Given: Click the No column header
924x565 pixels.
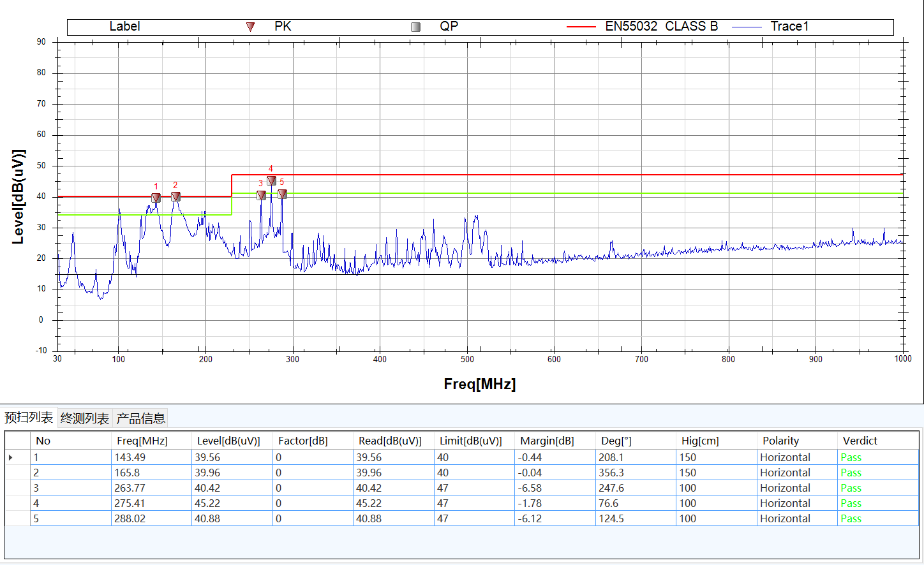Looking at the screenshot, I should (x=71, y=441).
